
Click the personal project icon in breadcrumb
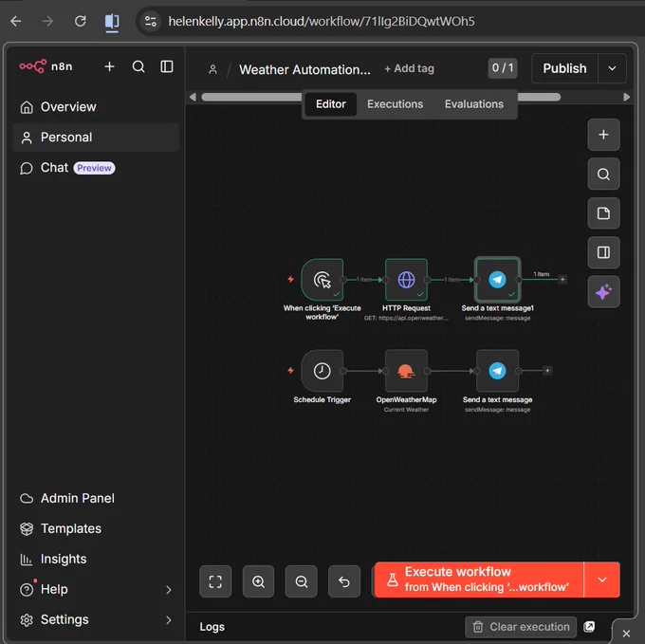(x=212, y=69)
